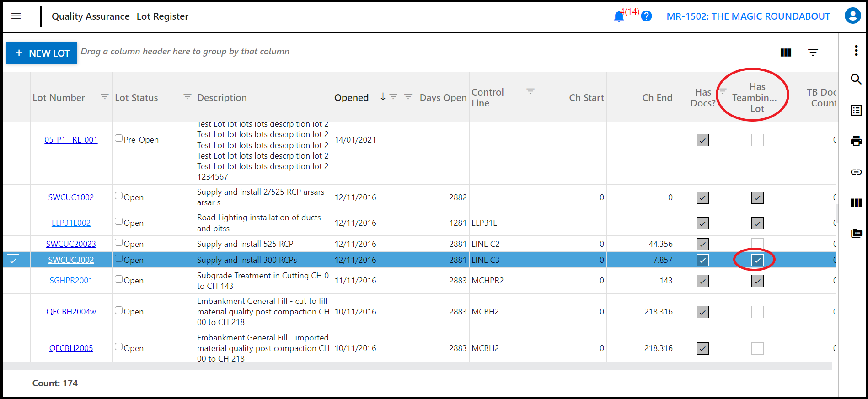
Task: Toggle Has Docs checkbox for QECBH2005
Action: point(702,348)
